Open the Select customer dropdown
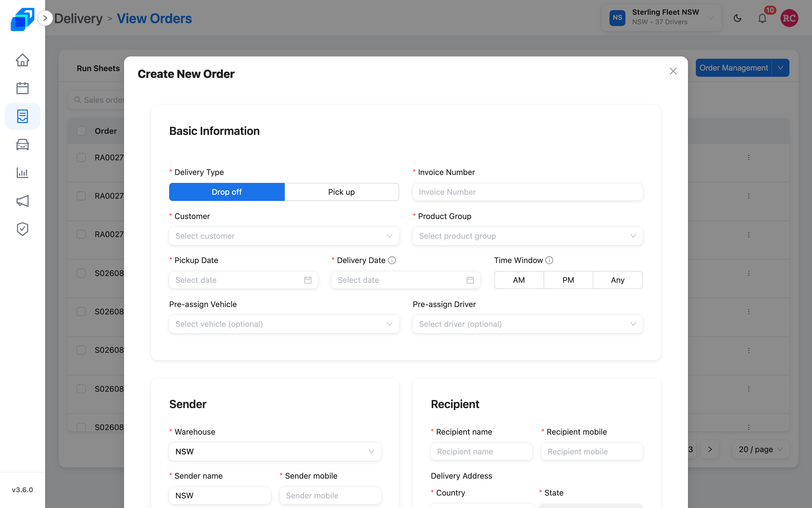The height and width of the screenshot is (508, 812). coord(284,236)
